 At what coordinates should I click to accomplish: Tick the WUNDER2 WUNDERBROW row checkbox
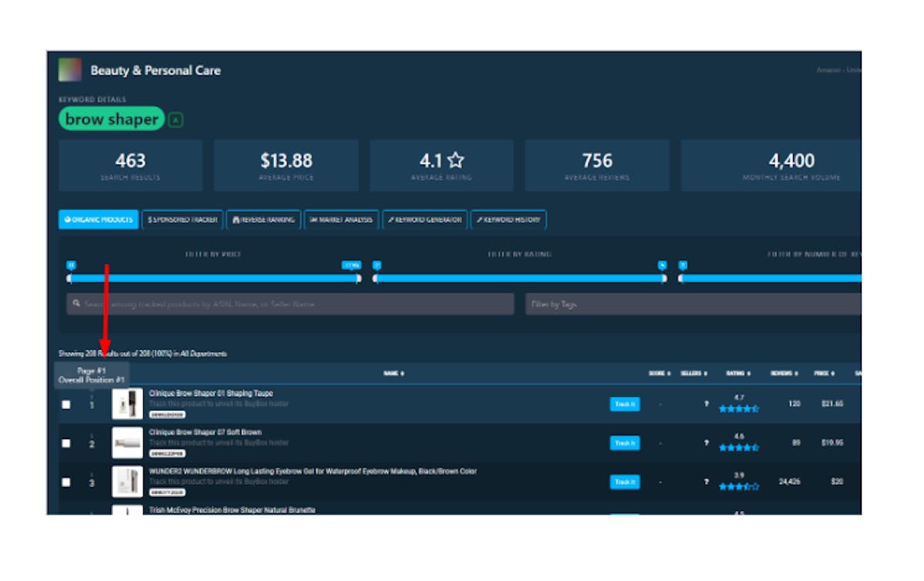[x=66, y=482]
